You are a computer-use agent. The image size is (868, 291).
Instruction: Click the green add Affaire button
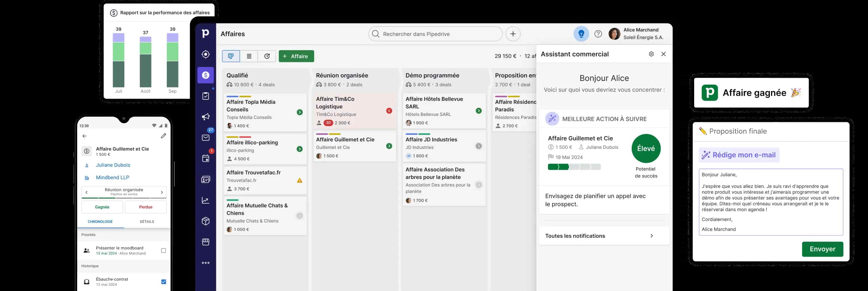[x=296, y=56]
